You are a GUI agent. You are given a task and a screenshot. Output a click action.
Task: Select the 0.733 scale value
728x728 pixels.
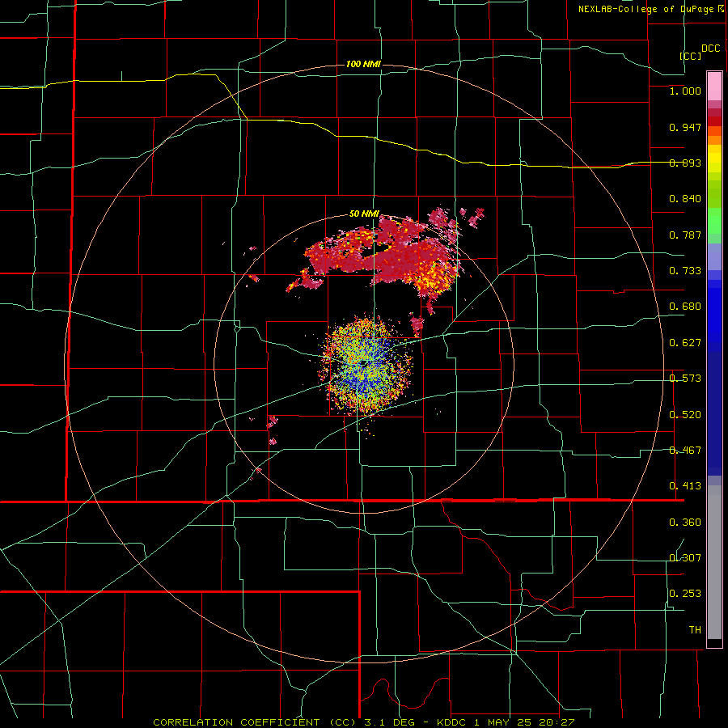[x=685, y=271]
